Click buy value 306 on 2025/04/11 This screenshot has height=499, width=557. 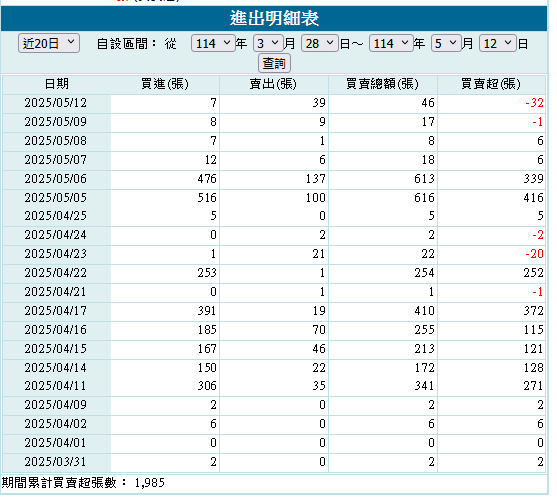pyautogui.click(x=207, y=386)
